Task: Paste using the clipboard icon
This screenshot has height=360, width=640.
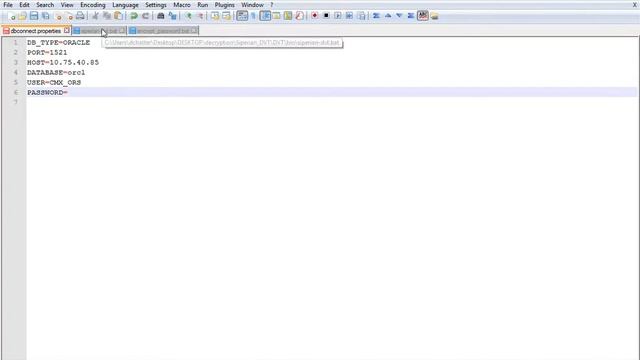Action: click(x=118, y=16)
